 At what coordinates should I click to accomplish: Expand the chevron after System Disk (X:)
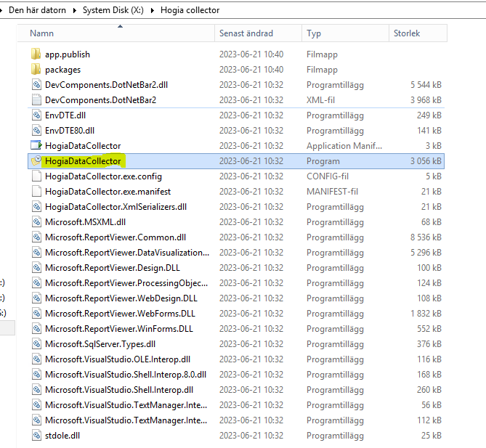(x=153, y=10)
